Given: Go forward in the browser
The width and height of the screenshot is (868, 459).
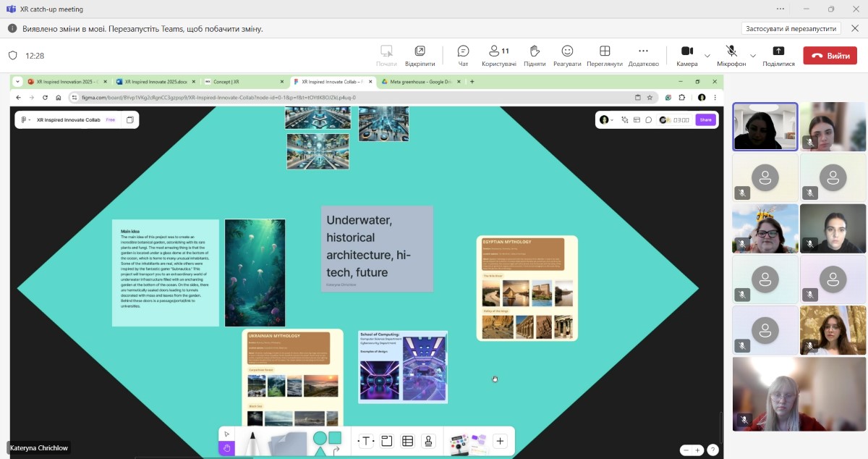Looking at the screenshot, I should (32, 97).
